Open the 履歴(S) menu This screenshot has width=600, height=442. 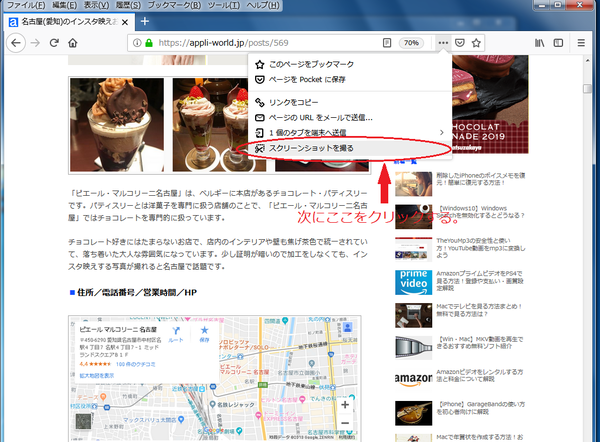click(x=128, y=5)
